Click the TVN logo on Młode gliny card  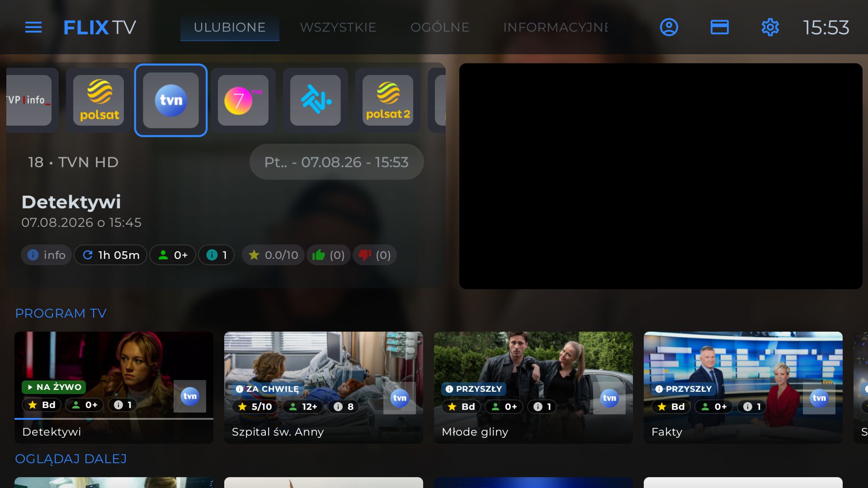click(x=609, y=398)
